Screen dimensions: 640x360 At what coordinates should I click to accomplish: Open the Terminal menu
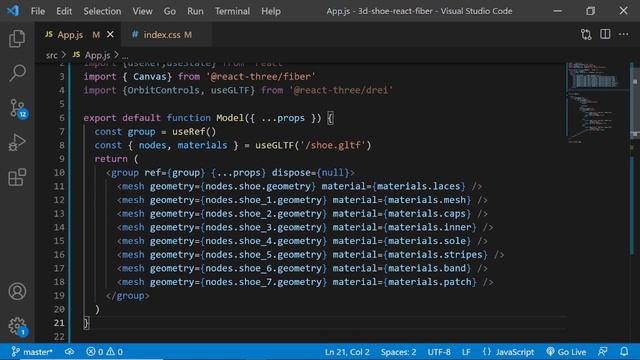[x=232, y=11]
